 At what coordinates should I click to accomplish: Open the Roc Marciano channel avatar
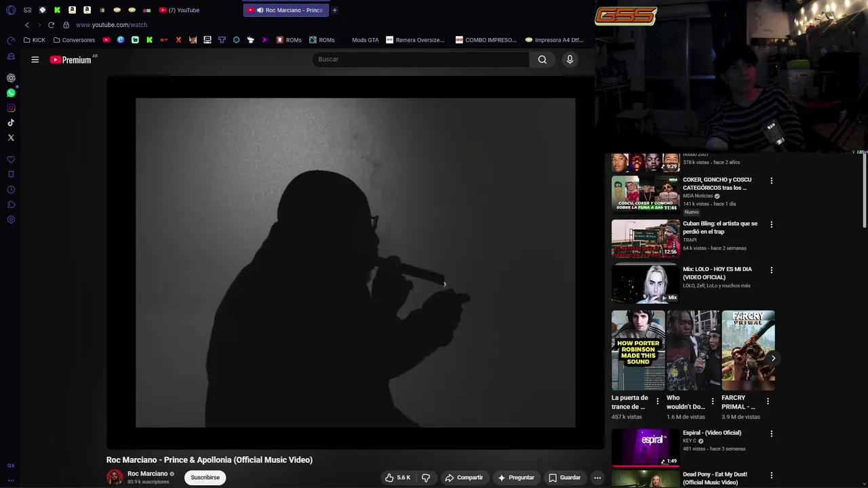point(115,477)
